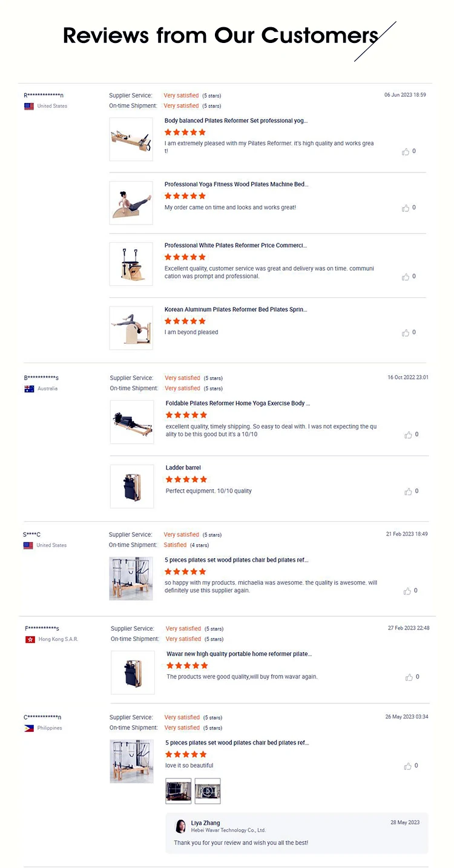Play the review video attachment thumbnail
Image resolution: width=454 pixels, height=868 pixels.
pos(208,791)
